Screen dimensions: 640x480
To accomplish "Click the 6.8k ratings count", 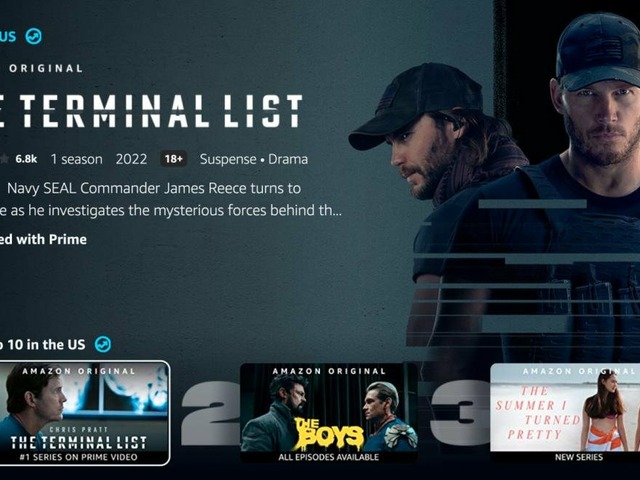I will [x=26, y=159].
